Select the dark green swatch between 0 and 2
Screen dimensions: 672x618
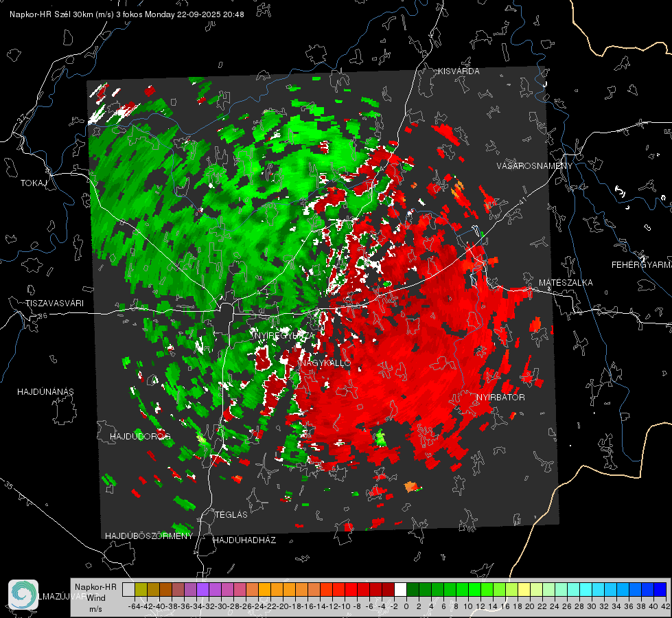(413, 590)
